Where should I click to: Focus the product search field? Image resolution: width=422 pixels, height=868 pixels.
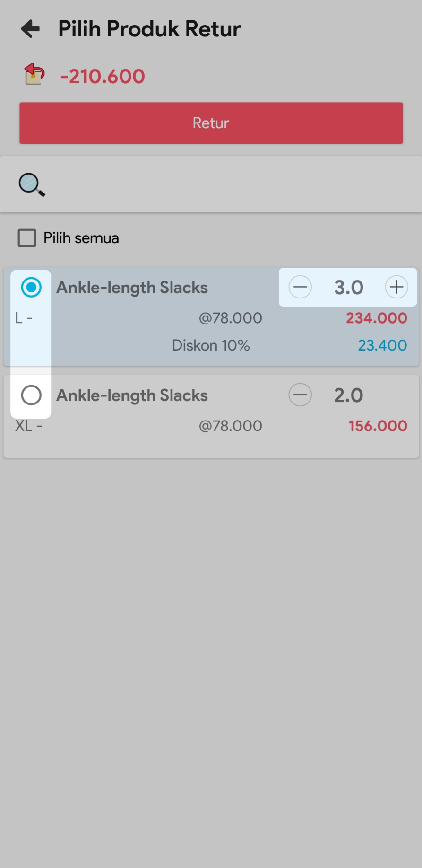(x=227, y=184)
